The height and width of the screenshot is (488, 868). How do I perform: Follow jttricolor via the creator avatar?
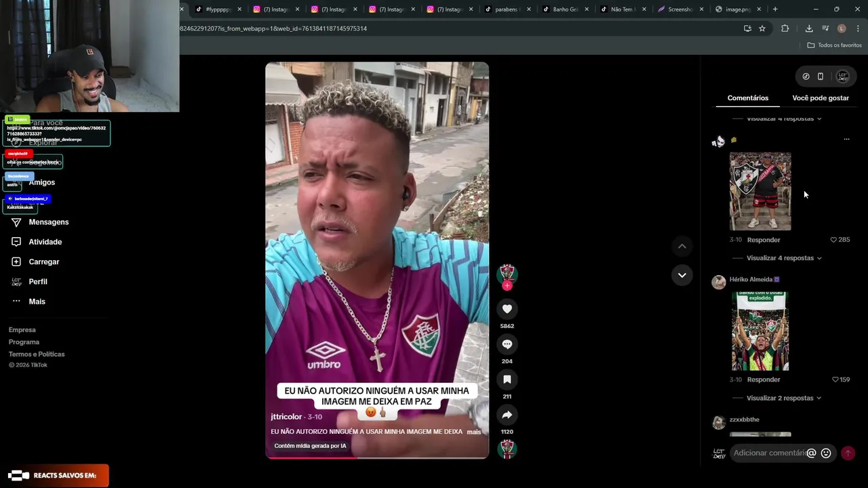click(507, 276)
